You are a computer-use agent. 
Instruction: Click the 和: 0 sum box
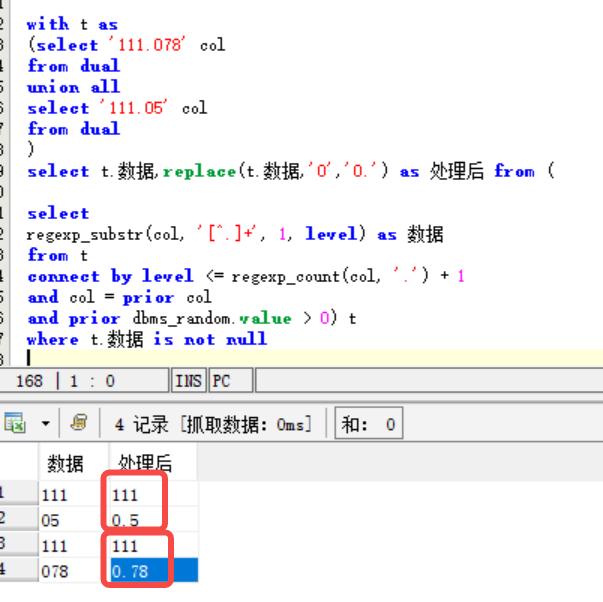[x=368, y=423]
